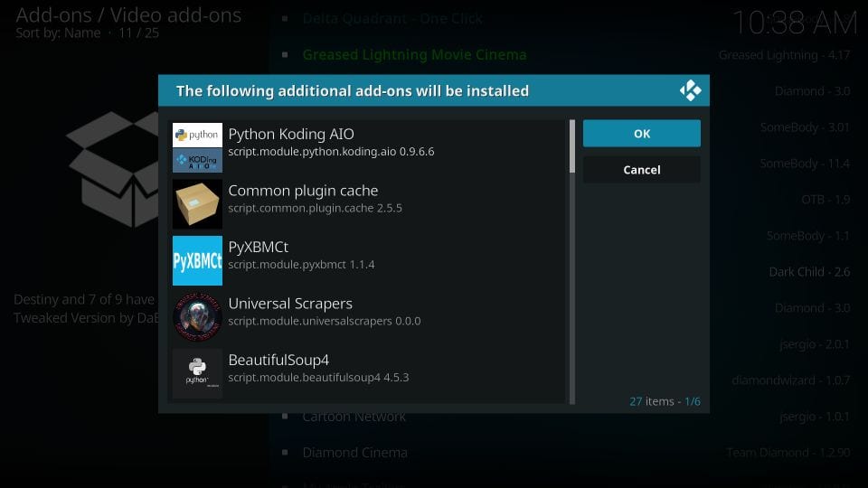Viewport: 868px width, 488px height.
Task: Click the Kodi logo in dialog header
Action: tap(690, 90)
